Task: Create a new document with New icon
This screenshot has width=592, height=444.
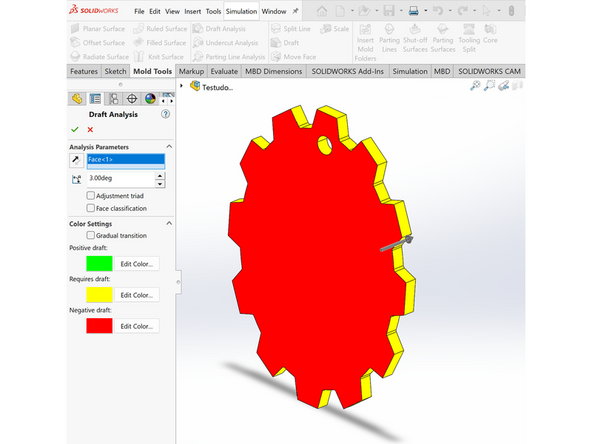Action: (340, 11)
